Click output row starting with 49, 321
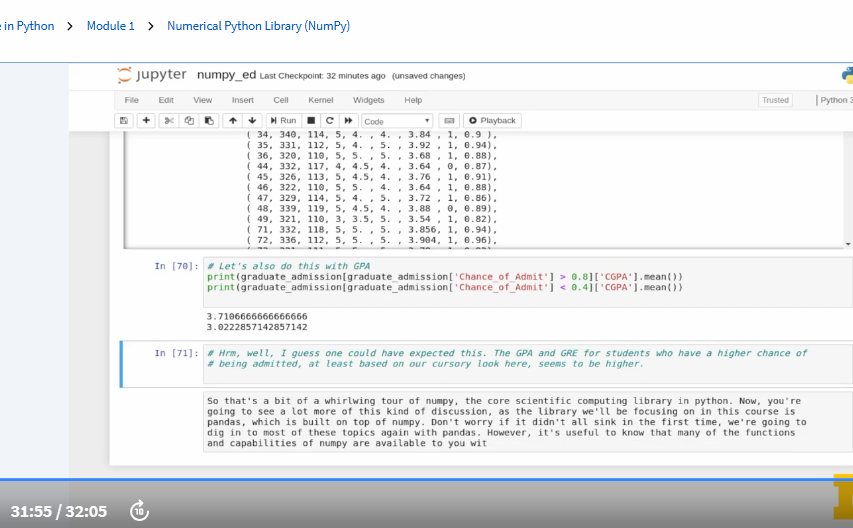 372,219
